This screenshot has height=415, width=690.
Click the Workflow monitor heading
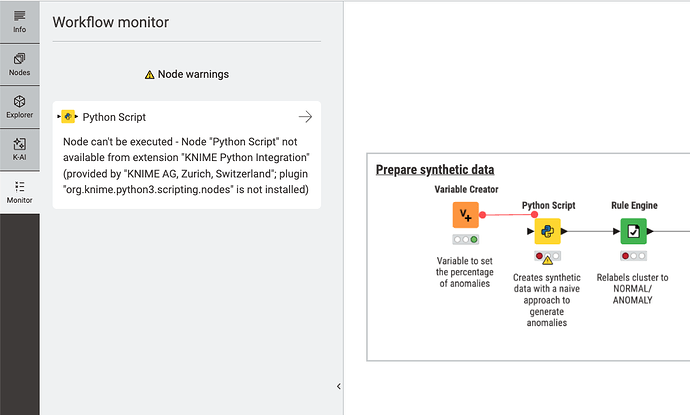pyautogui.click(x=110, y=22)
